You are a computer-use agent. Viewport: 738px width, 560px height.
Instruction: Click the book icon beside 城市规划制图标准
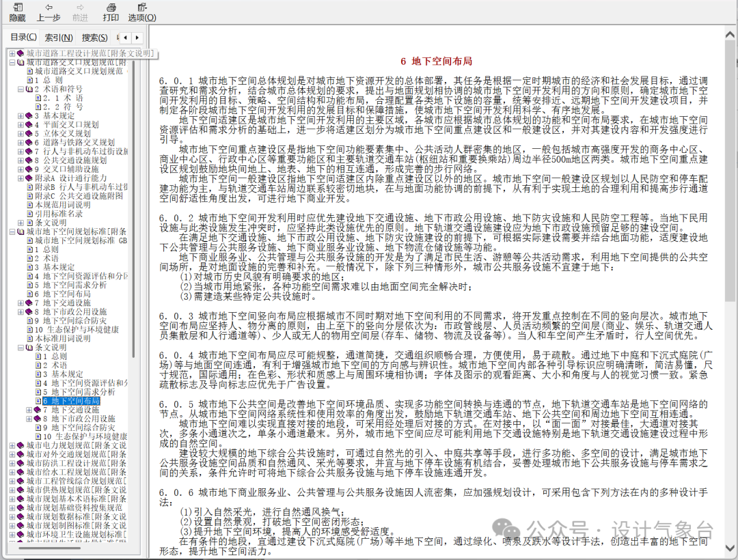[20, 526]
